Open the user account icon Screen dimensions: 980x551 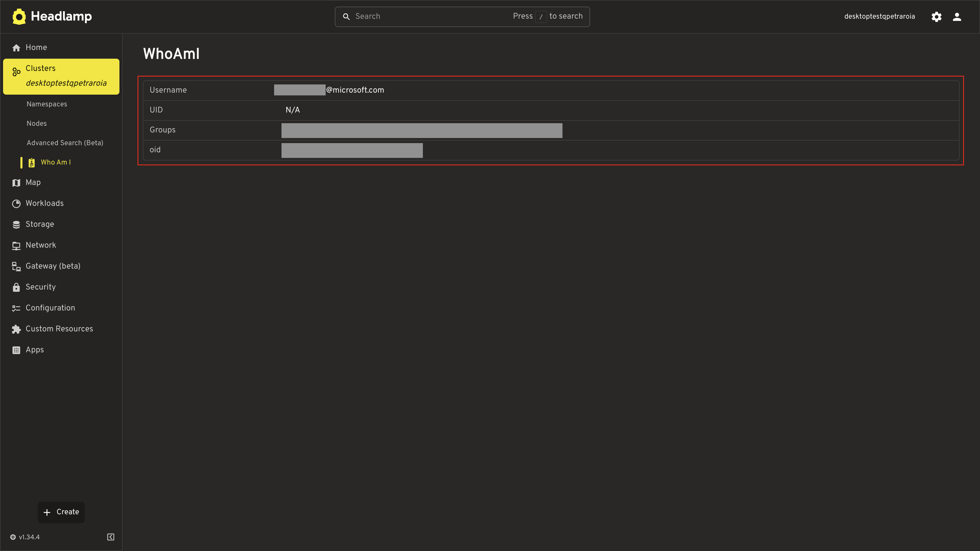(957, 17)
